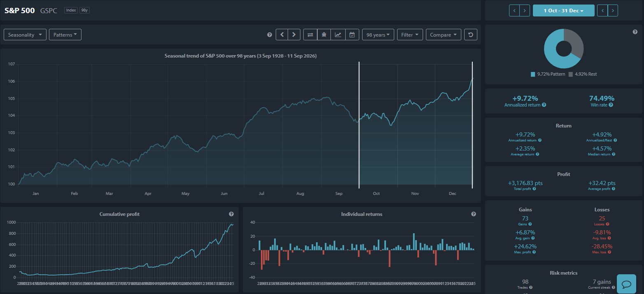The image size is (644, 294).
Task: Open the 1 Oct - 31 Dec date range dropdown
Action: [563, 11]
